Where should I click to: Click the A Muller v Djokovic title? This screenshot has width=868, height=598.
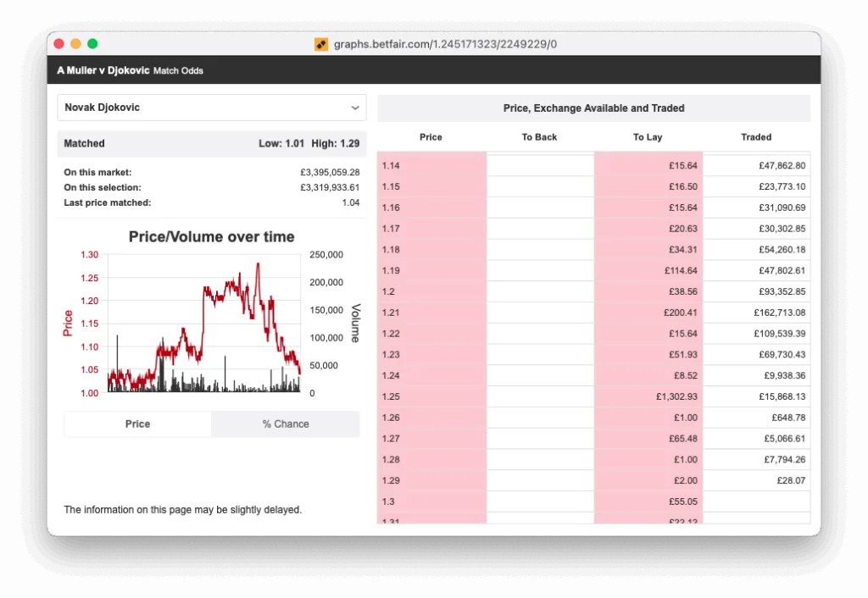coord(103,70)
